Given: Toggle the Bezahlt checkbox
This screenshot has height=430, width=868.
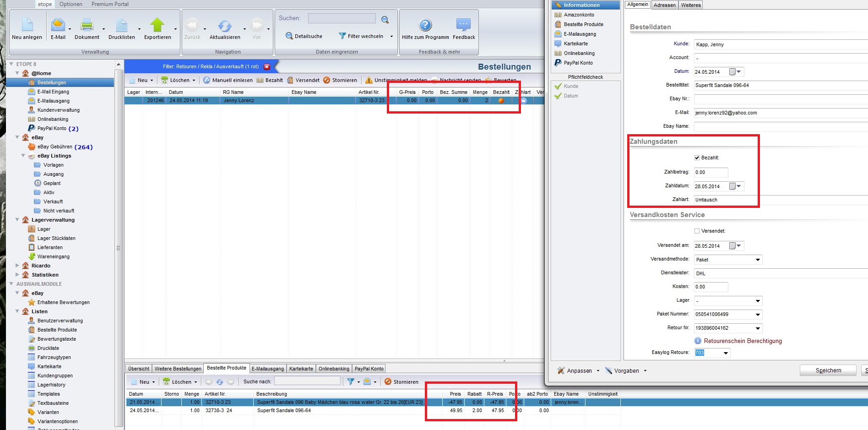Looking at the screenshot, I should tap(697, 158).
